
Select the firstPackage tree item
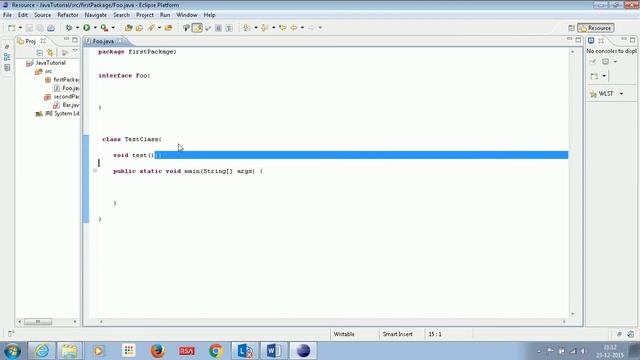[x=62, y=80]
